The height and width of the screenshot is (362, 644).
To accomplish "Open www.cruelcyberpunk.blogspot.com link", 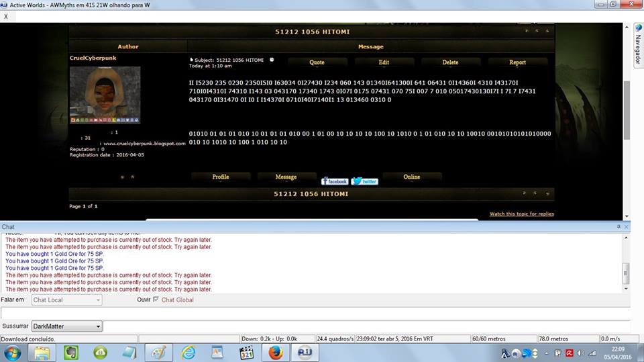I will coord(145,144).
